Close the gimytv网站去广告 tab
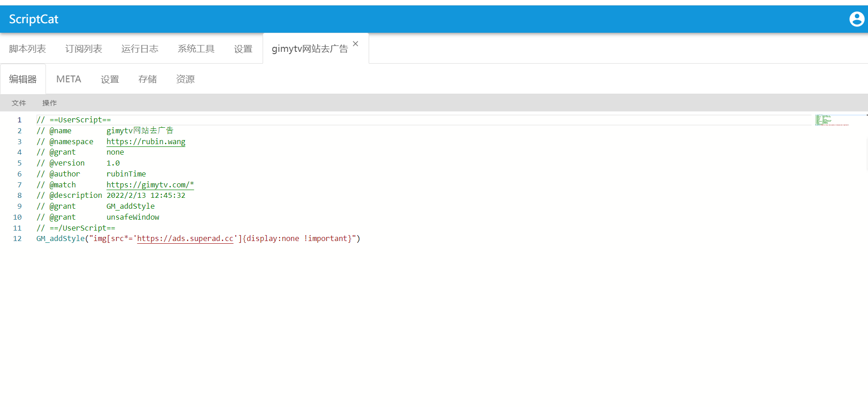The height and width of the screenshot is (407, 868). pyautogui.click(x=355, y=44)
